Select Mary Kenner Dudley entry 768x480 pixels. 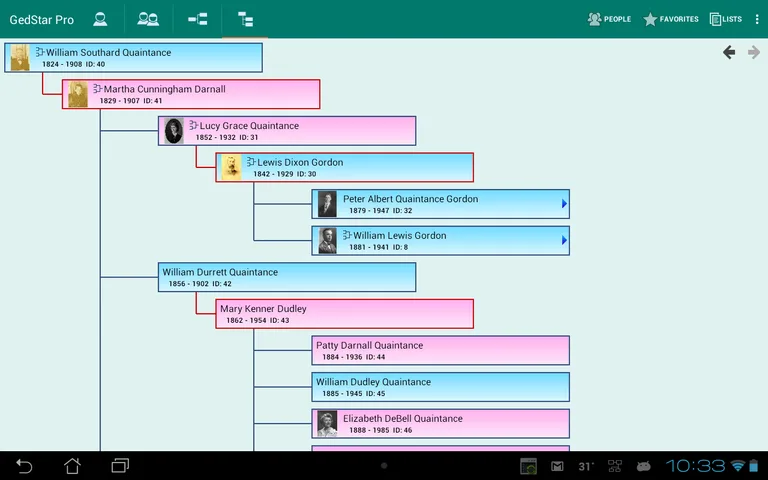pyautogui.click(x=344, y=314)
